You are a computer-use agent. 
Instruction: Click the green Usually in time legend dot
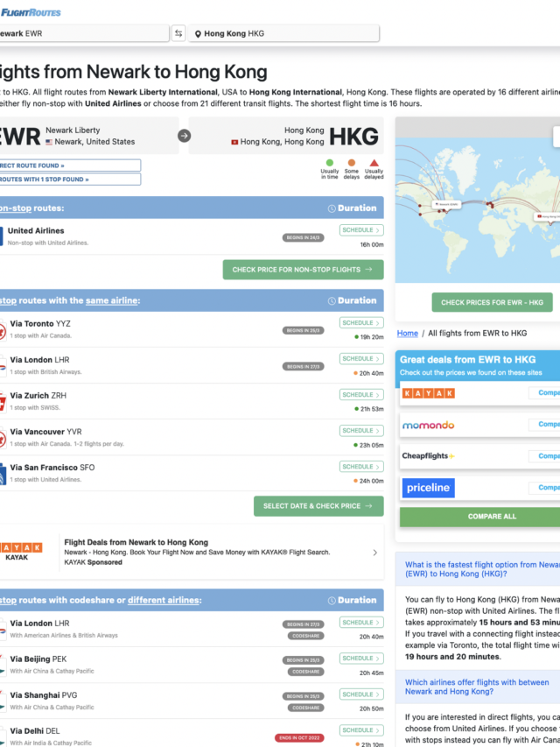(330, 163)
